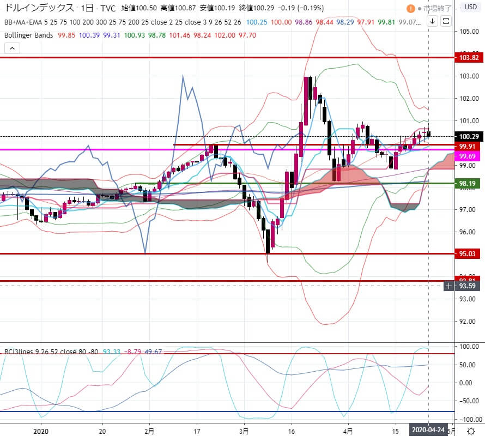Click the TVC exchange label
The image size is (485, 448).
pyautogui.click(x=108, y=8)
